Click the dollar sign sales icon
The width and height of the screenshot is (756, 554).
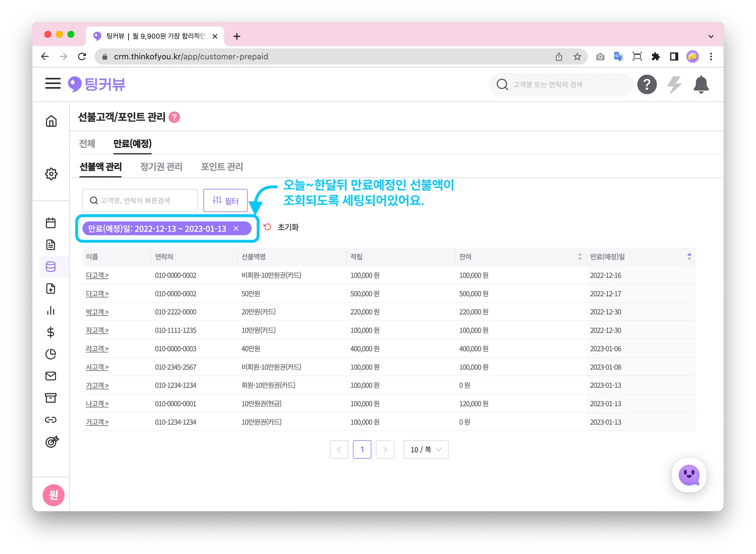click(51, 332)
